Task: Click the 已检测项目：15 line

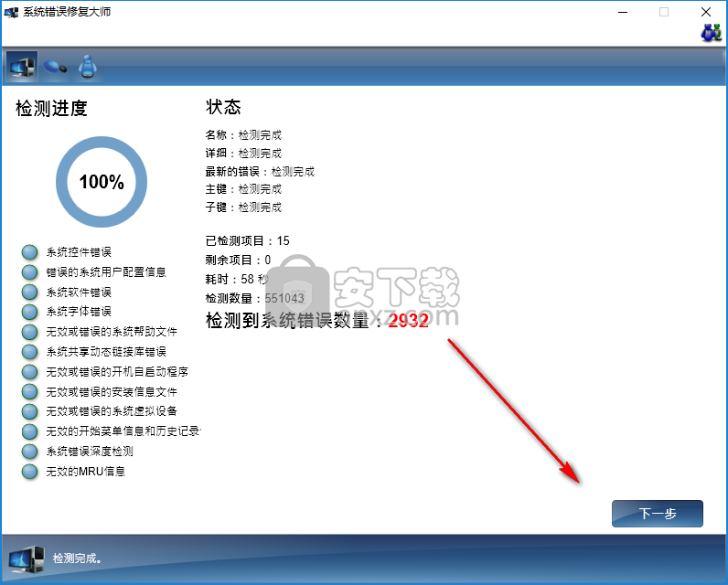Action: tap(248, 240)
